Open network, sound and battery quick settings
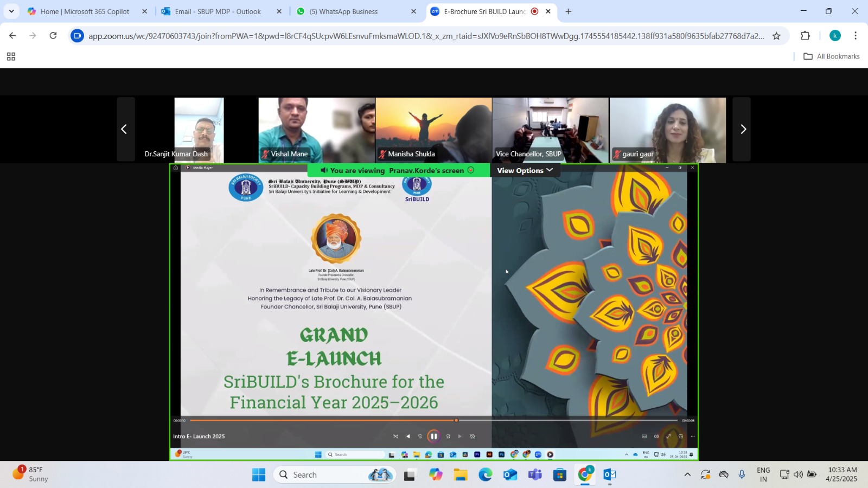The width and height of the screenshot is (868, 488). [798, 474]
